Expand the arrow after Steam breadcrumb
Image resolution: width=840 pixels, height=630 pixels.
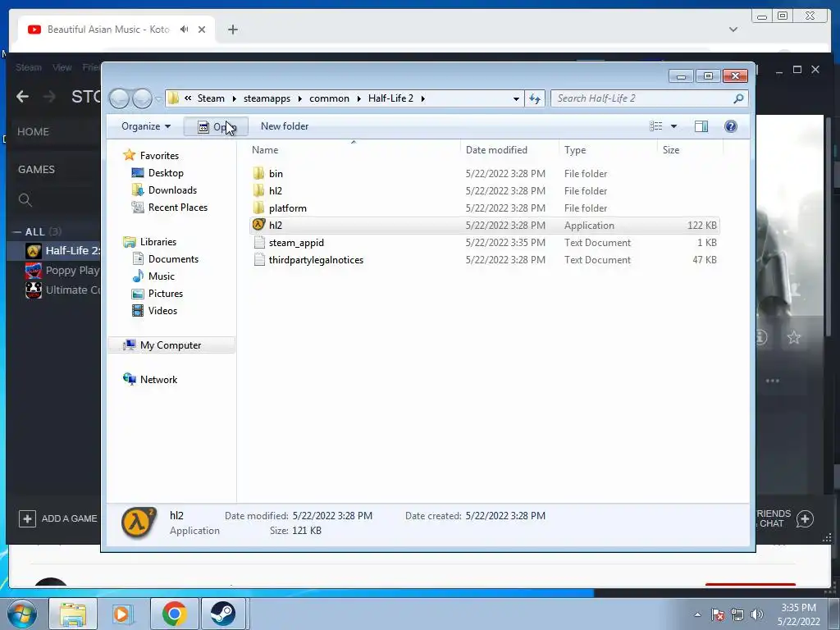234,99
